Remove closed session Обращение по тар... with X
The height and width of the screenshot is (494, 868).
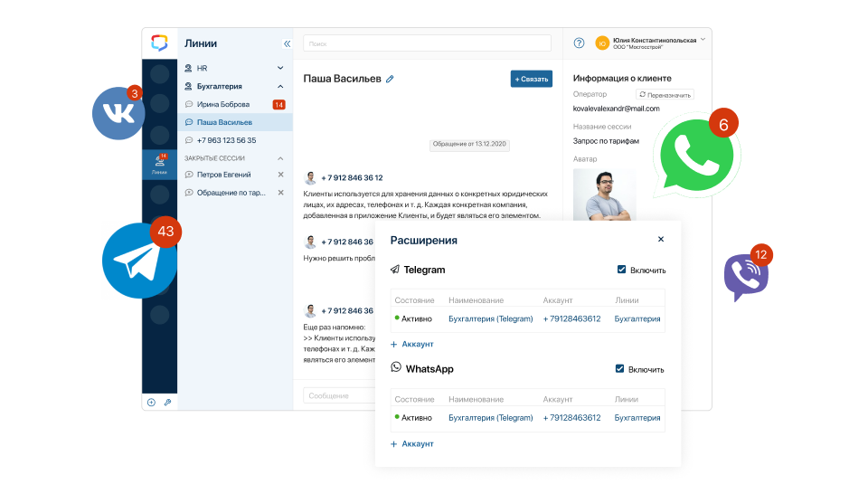pyautogui.click(x=280, y=193)
